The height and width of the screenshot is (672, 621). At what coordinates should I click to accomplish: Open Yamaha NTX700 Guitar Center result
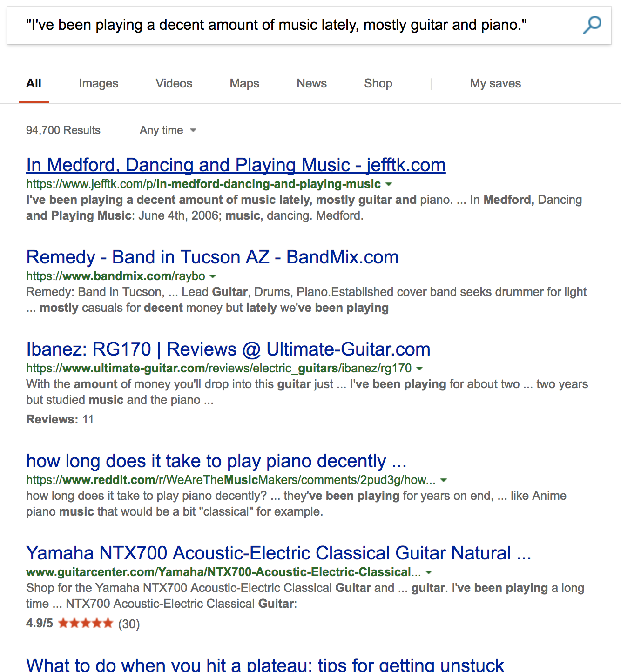pos(278,553)
